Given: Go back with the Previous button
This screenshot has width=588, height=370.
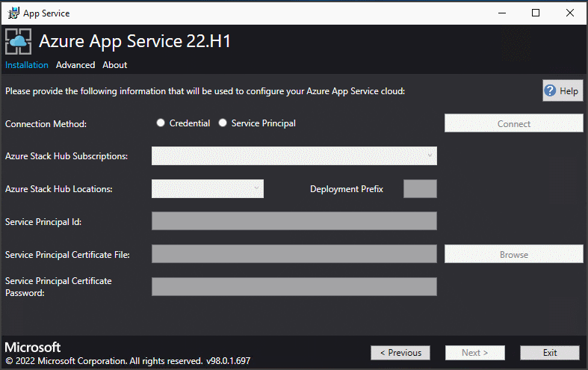Looking at the screenshot, I should click(400, 353).
